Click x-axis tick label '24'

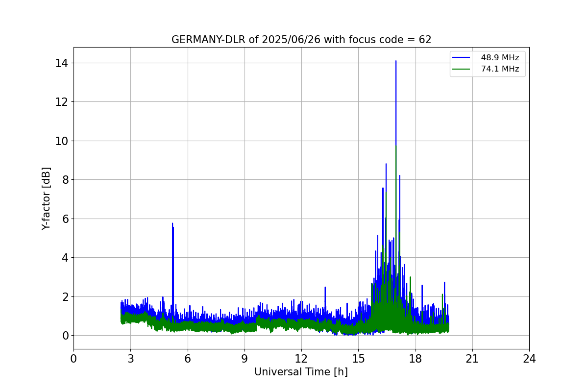[529, 359]
